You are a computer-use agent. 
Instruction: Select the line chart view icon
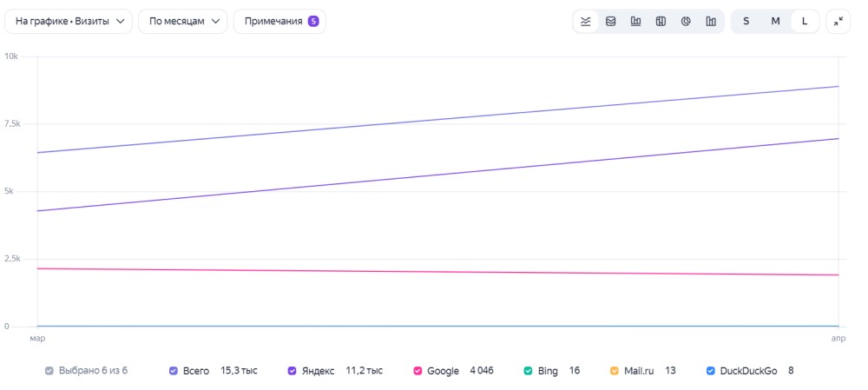click(586, 22)
